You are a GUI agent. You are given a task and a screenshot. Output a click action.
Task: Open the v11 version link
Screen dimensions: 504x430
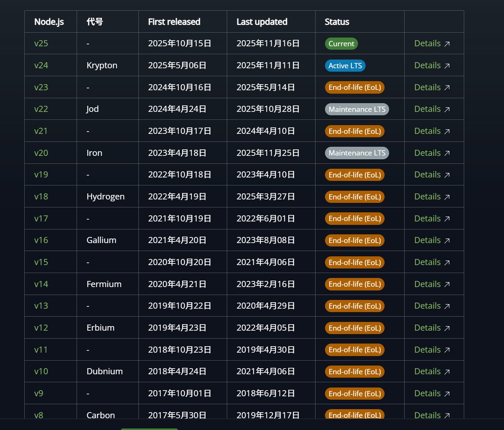[x=41, y=350]
